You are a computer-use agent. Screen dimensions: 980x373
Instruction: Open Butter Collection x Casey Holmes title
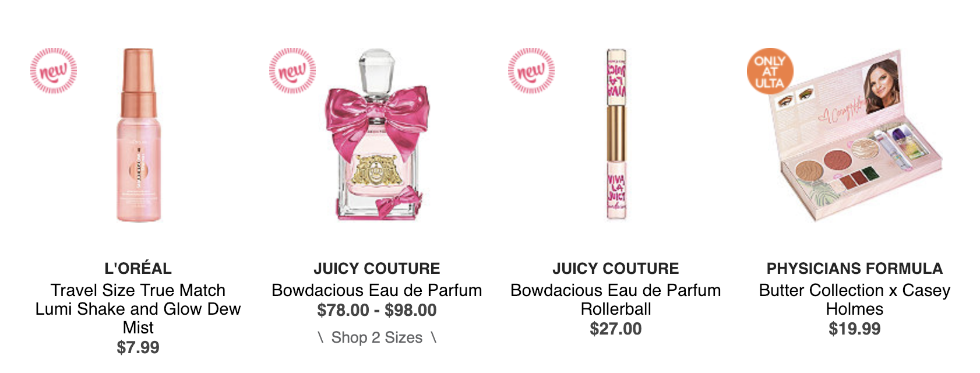pos(855,300)
